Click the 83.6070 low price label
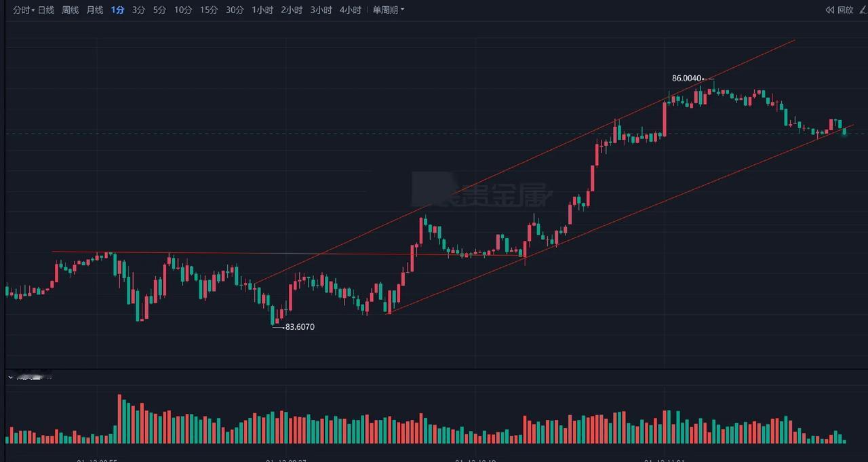 pyautogui.click(x=300, y=327)
